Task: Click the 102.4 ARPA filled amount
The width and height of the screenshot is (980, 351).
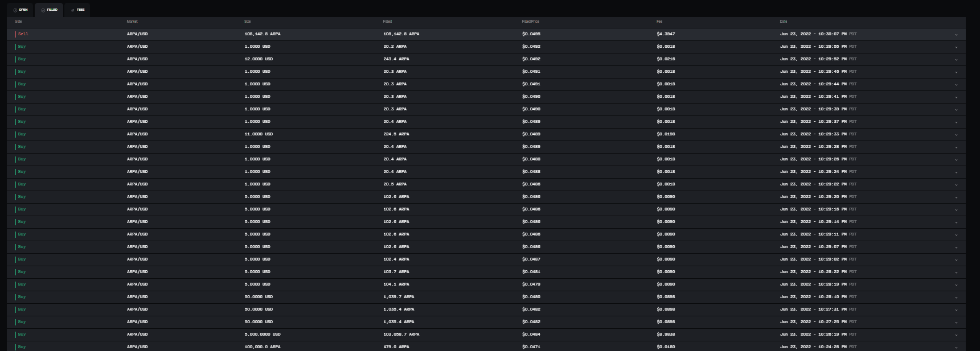Action: pyautogui.click(x=396, y=259)
